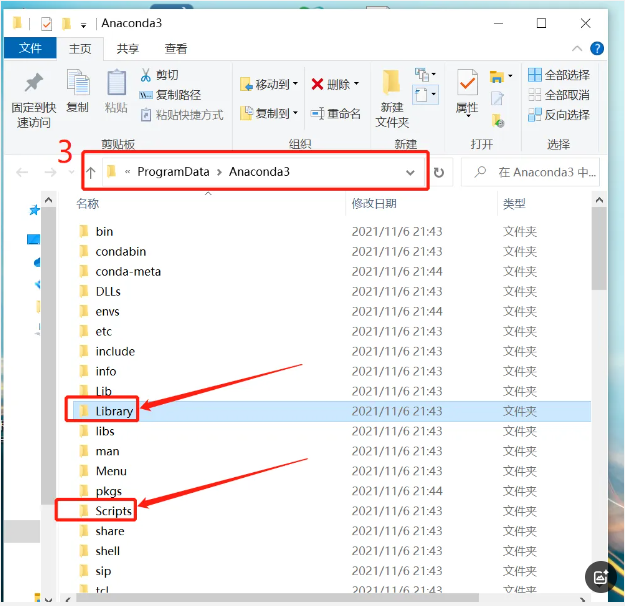Go up one directory level
This screenshot has height=606, width=625.
click(91, 172)
